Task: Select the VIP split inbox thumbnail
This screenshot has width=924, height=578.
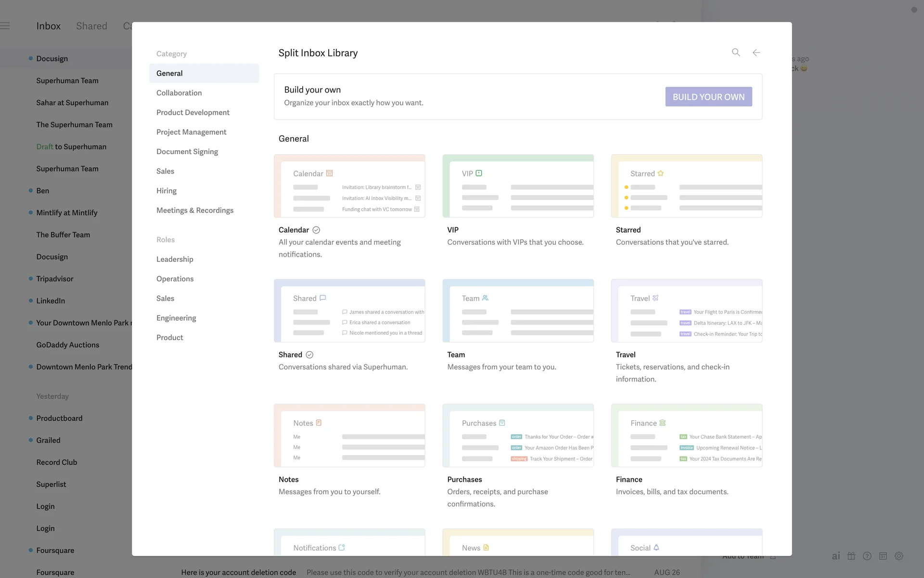Action: point(518,186)
